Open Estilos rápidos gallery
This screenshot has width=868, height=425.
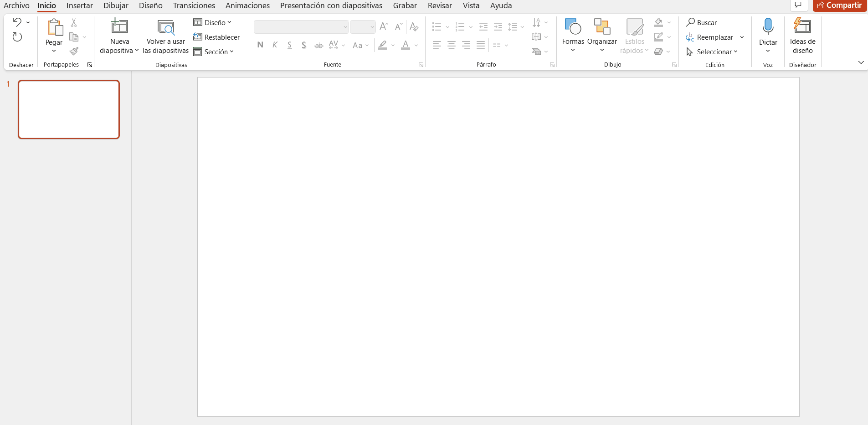[634, 36]
